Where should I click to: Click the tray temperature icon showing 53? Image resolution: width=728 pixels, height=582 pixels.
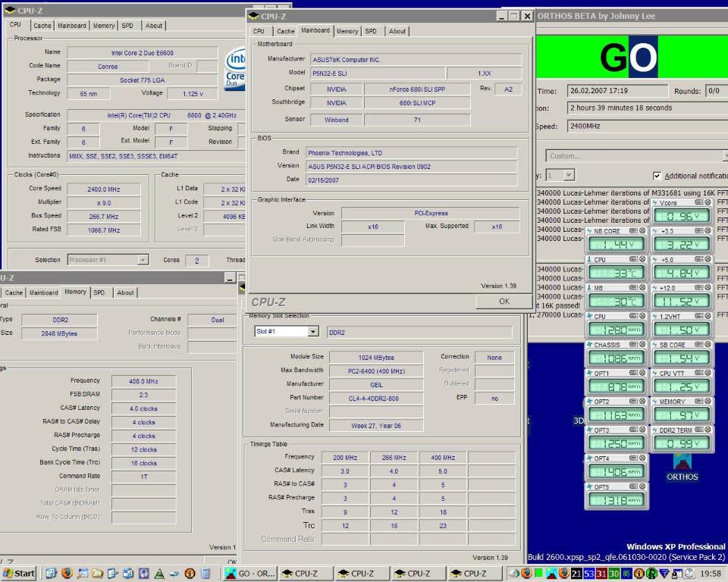point(588,574)
